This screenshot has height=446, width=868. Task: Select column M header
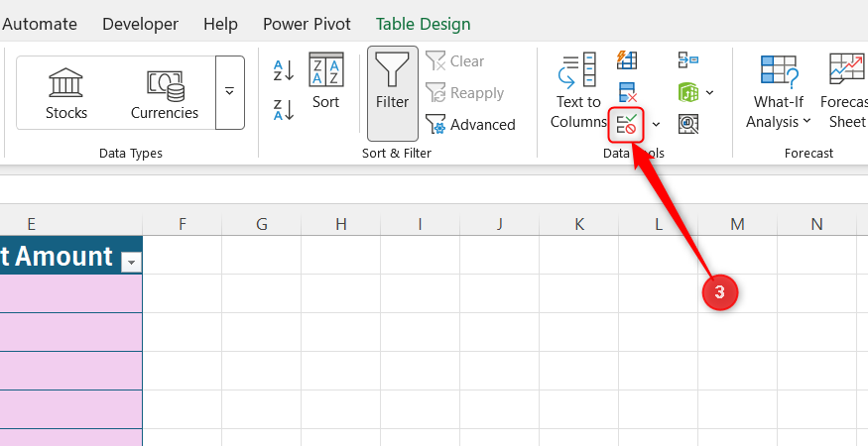coord(737,224)
